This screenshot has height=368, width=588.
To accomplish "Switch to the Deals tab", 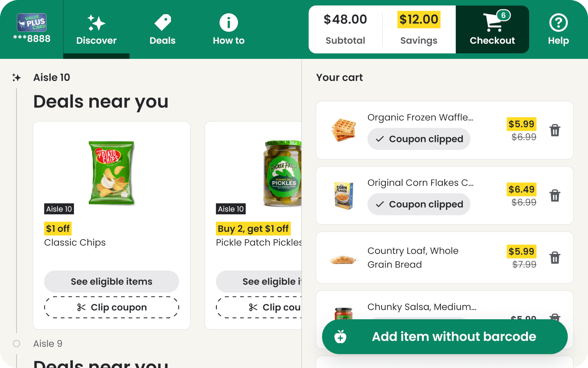I will click(x=162, y=29).
